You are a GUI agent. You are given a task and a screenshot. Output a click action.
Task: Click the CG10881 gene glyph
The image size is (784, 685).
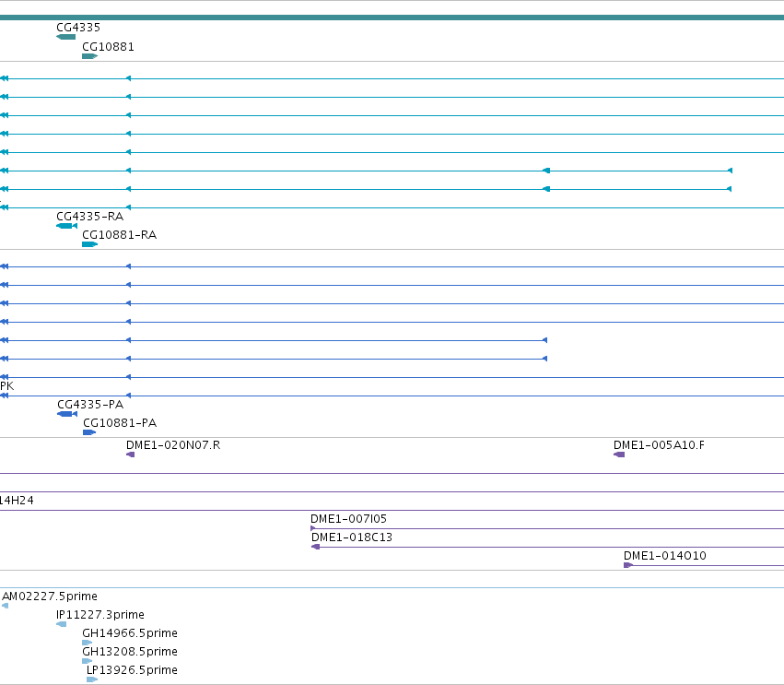click(x=89, y=56)
